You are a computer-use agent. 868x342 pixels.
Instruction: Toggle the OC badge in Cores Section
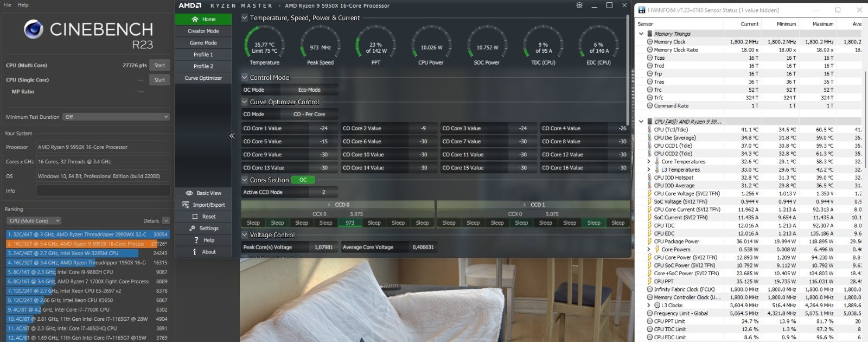pyautogui.click(x=303, y=180)
